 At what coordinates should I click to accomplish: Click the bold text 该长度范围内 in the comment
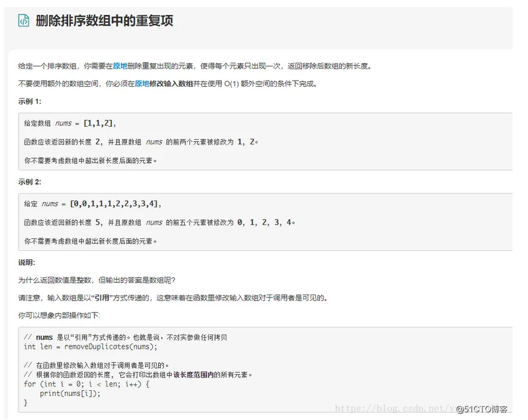pyautogui.click(x=193, y=375)
